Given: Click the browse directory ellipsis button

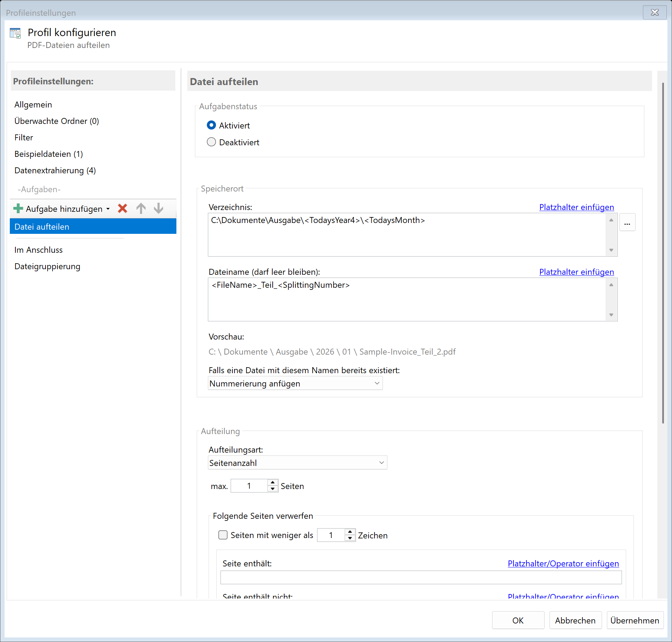Looking at the screenshot, I should (x=627, y=223).
